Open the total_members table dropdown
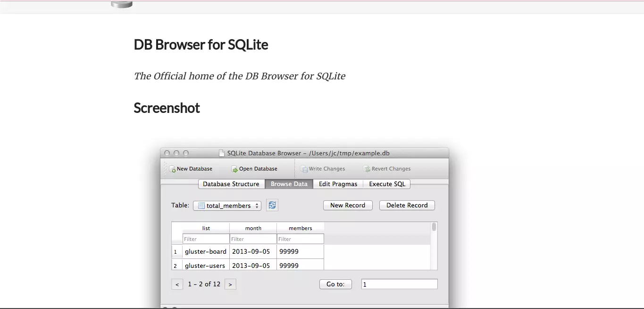The width and height of the screenshot is (644, 309). pos(227,206)
